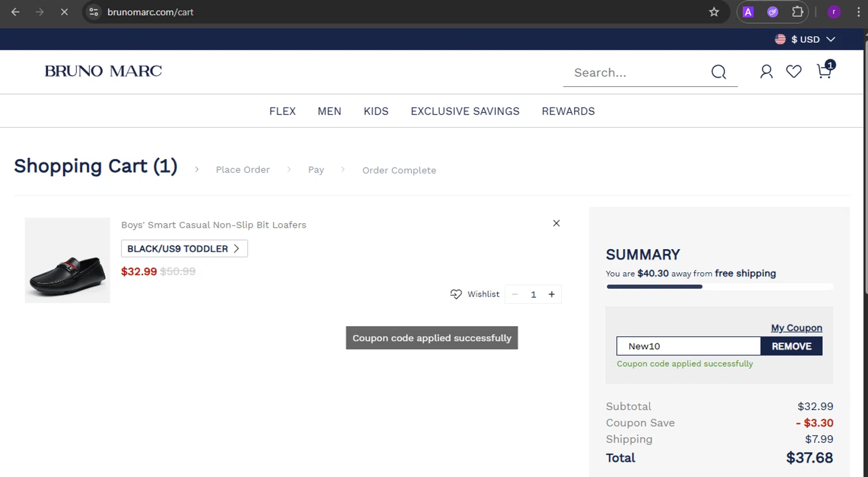Click the Place Order step
The height and width of the screenshot is (477, 868).
[242, 170]
